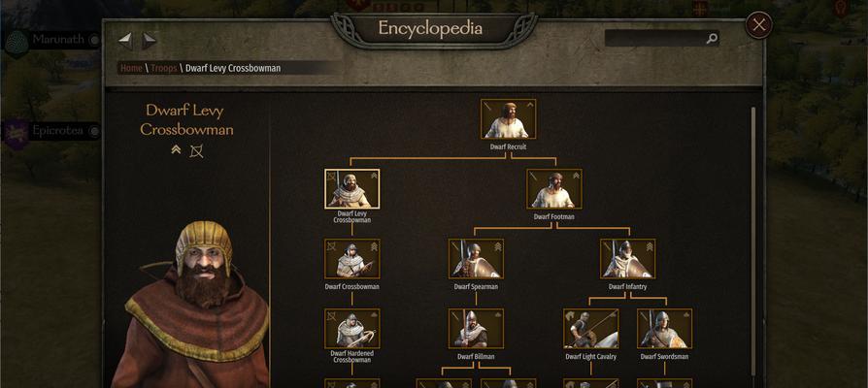Screen dimensions: 868x388
Task: Select the Dwarf Billman troop node
Action: point(476,328)
